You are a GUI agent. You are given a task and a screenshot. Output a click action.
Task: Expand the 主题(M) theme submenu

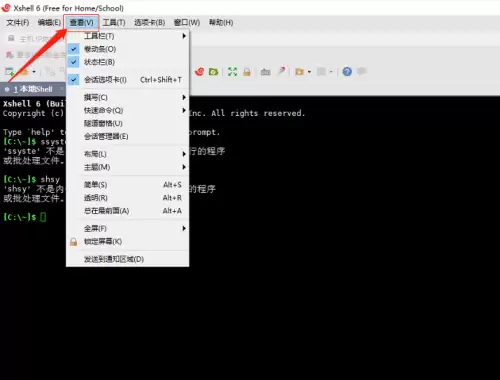tap(128, 167)
